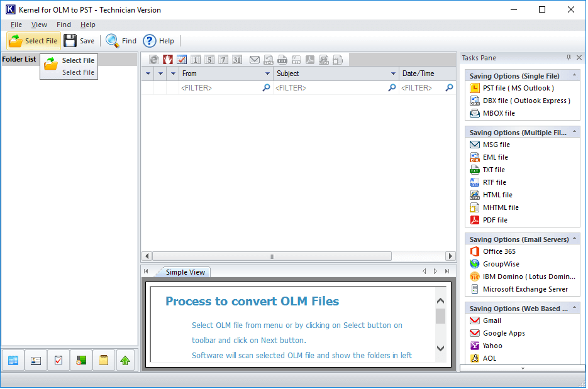Click the Find magnifier toolbar button
Screen dimensions: 588x389
[x=121, y=41]
